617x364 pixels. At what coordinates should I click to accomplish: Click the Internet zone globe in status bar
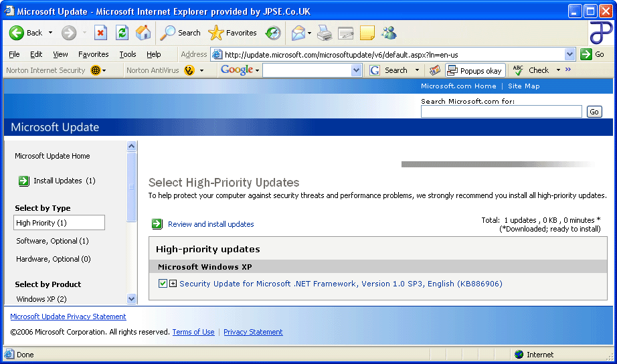pyautogui.click(x=519, y=354)
